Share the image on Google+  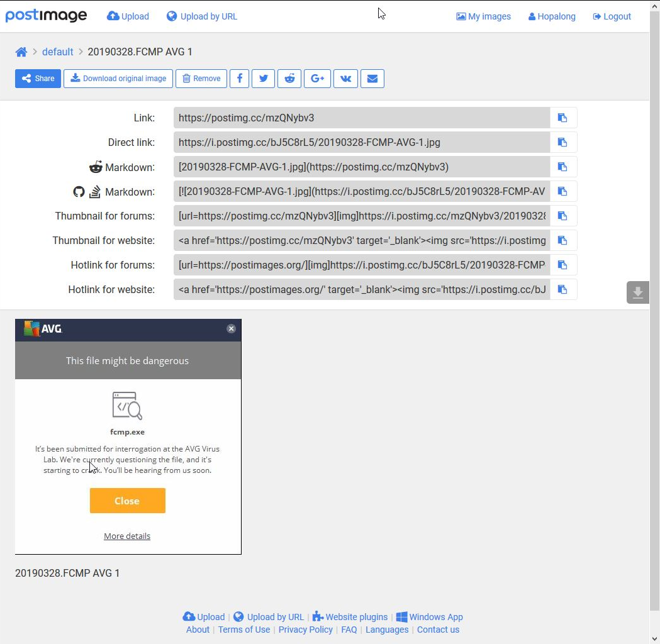coord(317,78)
